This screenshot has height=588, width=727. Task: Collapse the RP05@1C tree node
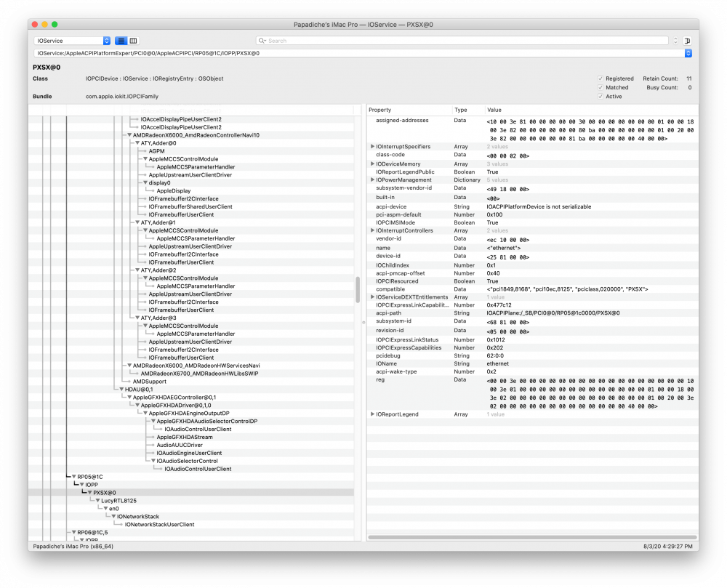pyautogui.click(x=73, y=477)
